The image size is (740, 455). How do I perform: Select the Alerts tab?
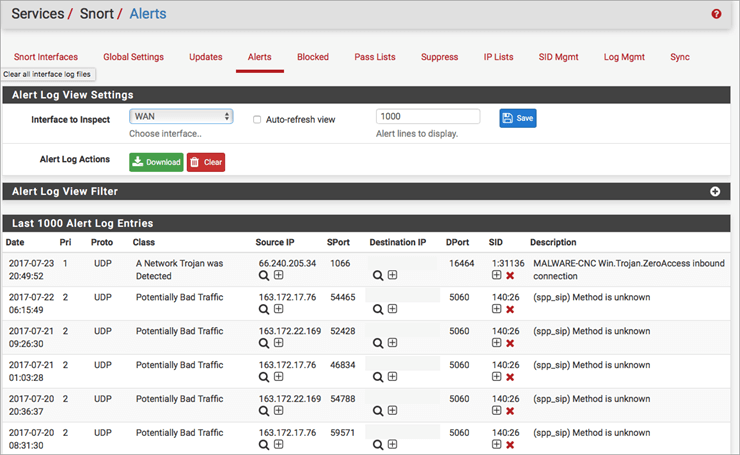pos(260,57)
